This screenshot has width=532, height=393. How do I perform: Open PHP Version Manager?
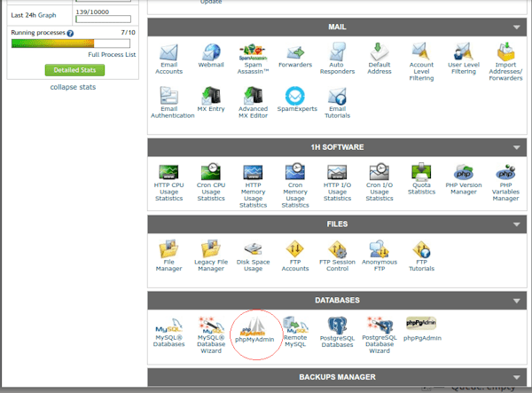464,179
